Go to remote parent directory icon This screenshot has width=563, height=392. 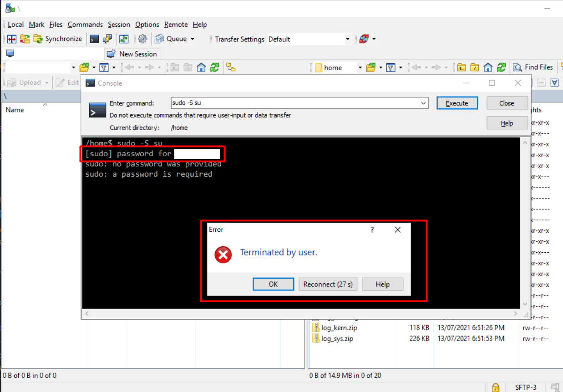pos(462,68)
